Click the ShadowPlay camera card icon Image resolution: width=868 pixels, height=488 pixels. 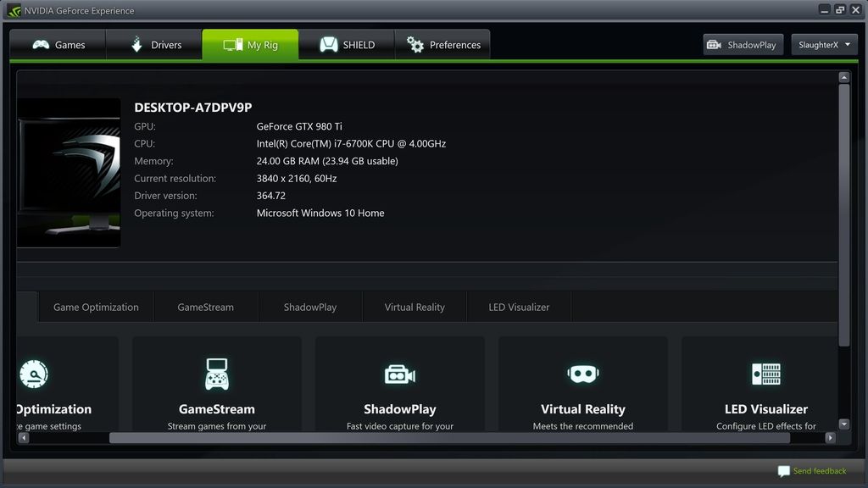click(400, 374)
